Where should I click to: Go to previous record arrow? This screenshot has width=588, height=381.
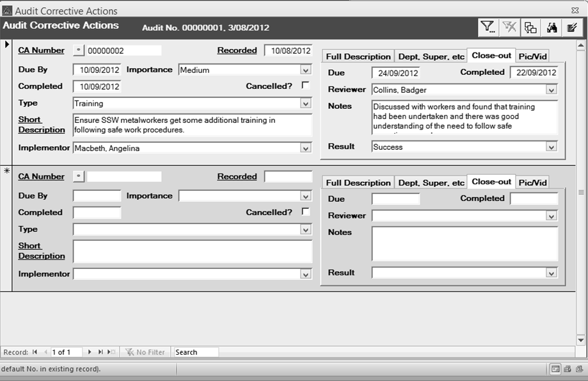tap(46, 352)
